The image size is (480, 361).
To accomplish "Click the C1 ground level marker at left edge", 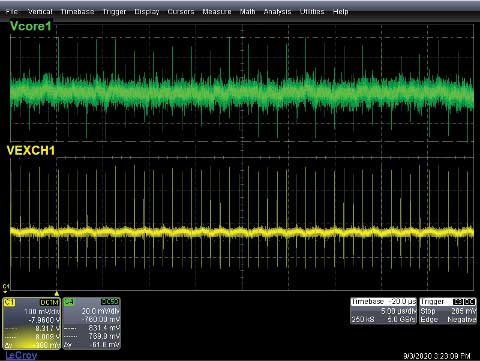I will tap(6, 288).
